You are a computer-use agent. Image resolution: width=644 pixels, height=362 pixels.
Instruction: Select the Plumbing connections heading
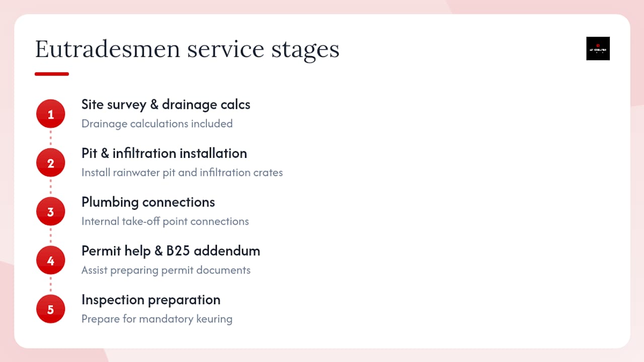tap(148, 202)
